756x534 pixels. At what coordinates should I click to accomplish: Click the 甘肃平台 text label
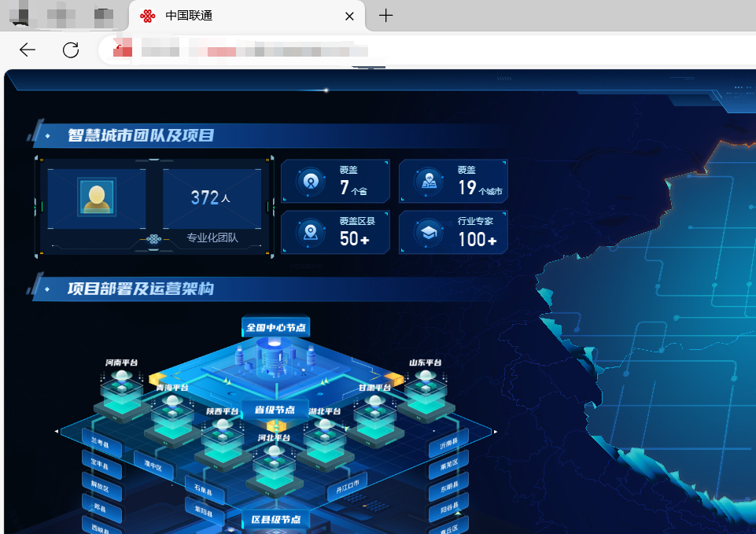click(374, 388)
